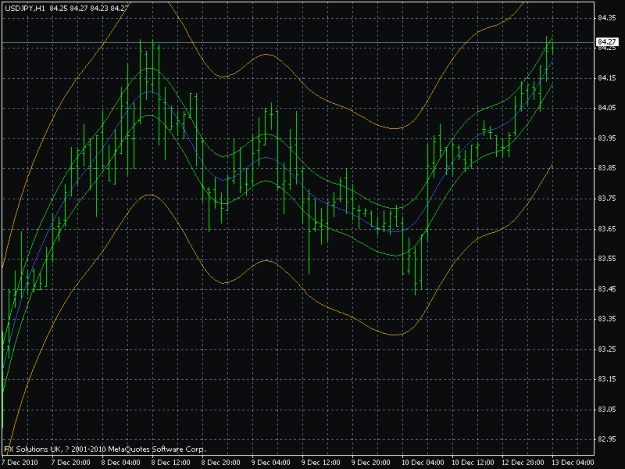The image size is (625, 469).
Task: Click the 84.35 price axis label
Action: (607, 18)
